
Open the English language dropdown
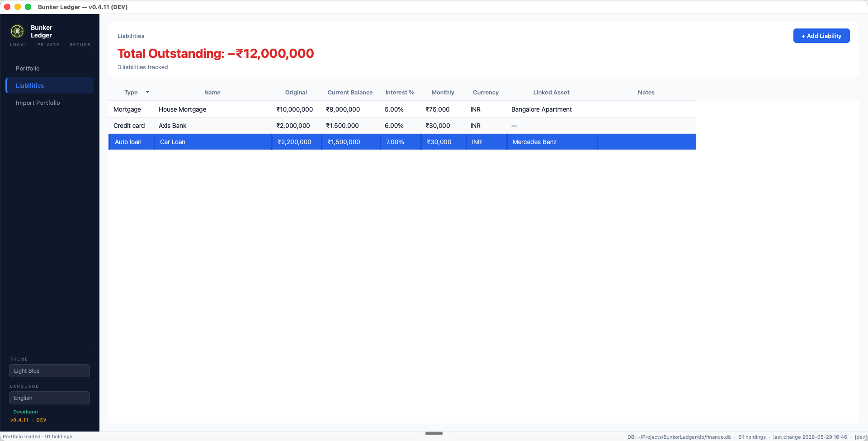tap(49, 398)
